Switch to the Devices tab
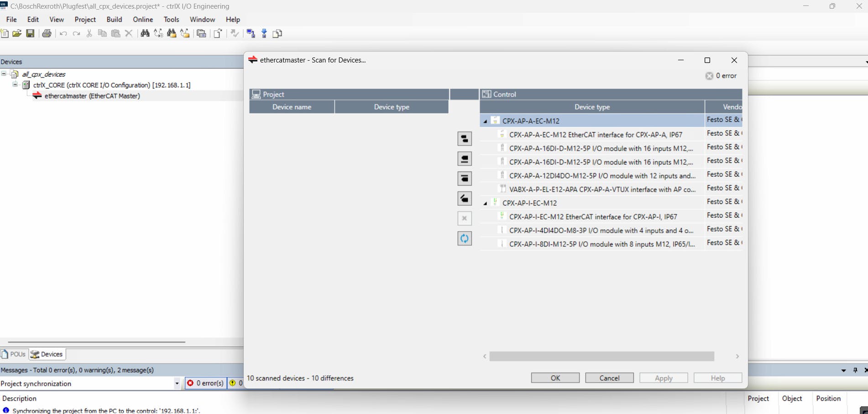 pos(47,354)
